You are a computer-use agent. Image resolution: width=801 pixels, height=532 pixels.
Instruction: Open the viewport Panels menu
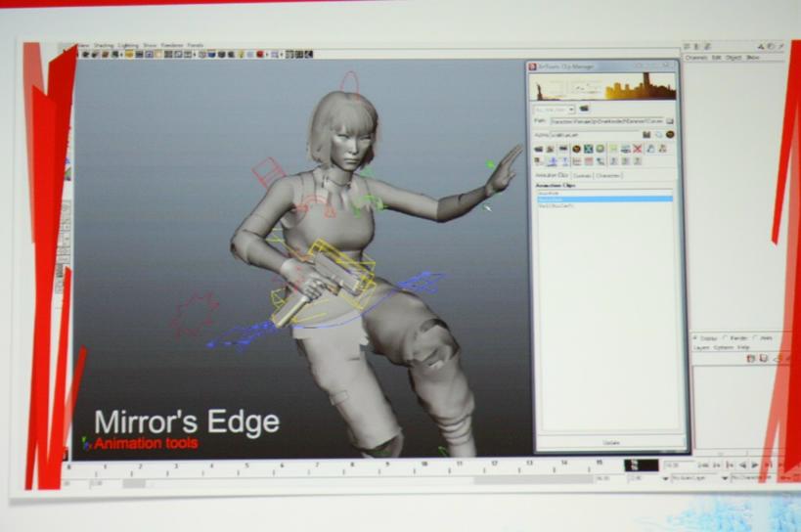coord(196,45)
